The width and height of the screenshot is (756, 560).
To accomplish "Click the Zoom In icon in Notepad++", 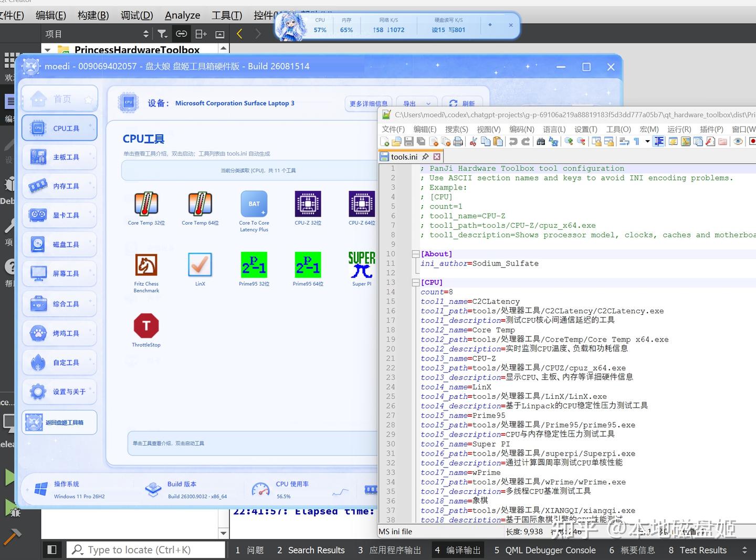I will click(x=569, y=141).
